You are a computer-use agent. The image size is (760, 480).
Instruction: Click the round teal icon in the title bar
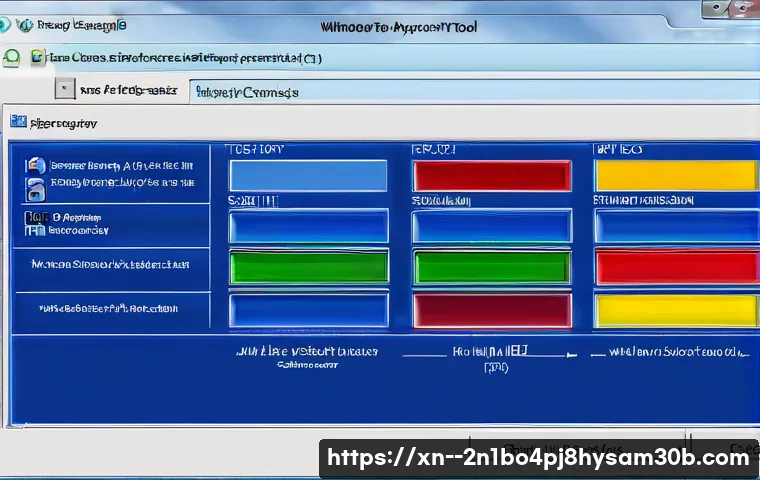(x=4, y=24)
